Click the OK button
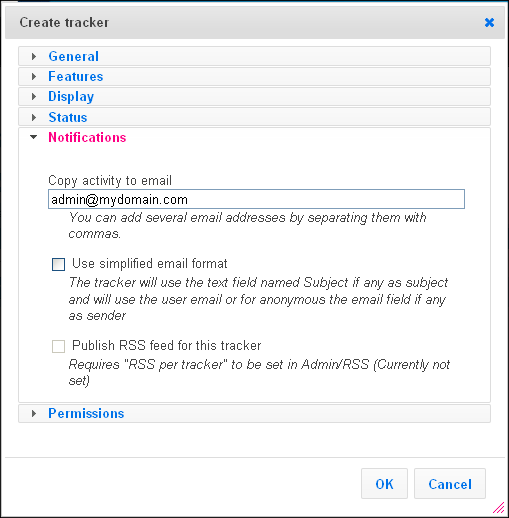Screen dimensions: 509x518 click(x=384, y=484)
